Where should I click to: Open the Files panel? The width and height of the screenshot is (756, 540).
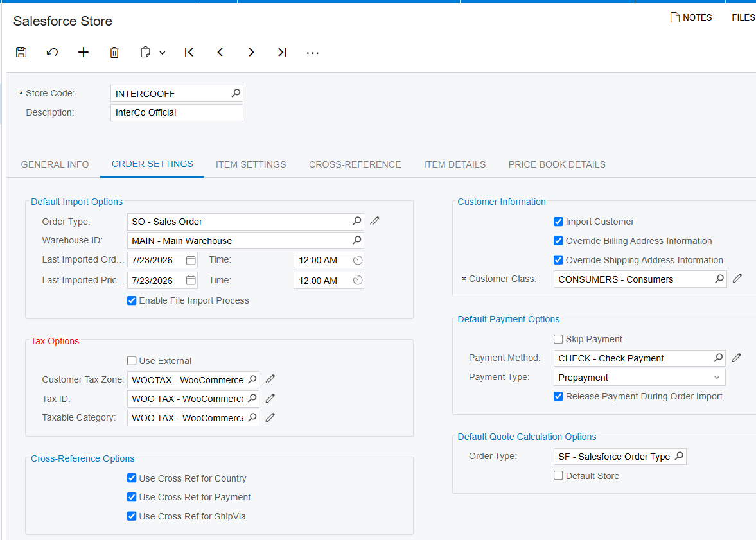coord(743,17)
